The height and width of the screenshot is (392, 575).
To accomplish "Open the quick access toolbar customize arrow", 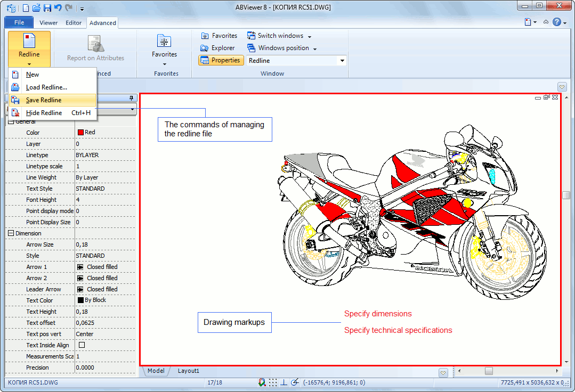I will (x=82, y=9).
